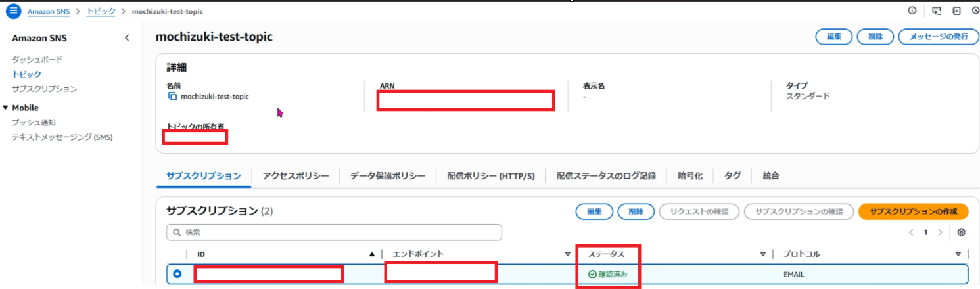980x289 pixels.
Task: Open プッシュ通知 in the sidebar
Action: (34, 122)
